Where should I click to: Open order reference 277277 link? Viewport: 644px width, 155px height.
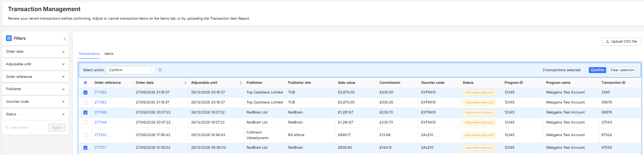tap(100, 148)
